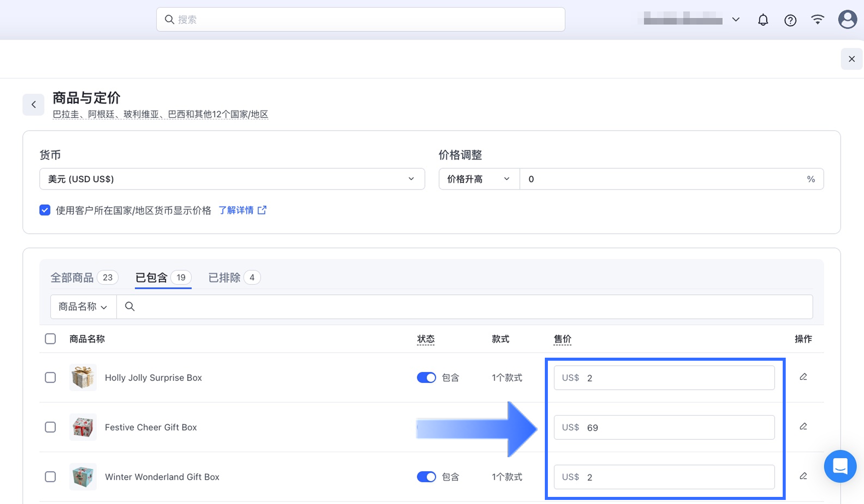Open the 商品名称 search filter dropdown
Image resolution: width=864 pixels, height=504 pixels.
[x=83, y=307]
